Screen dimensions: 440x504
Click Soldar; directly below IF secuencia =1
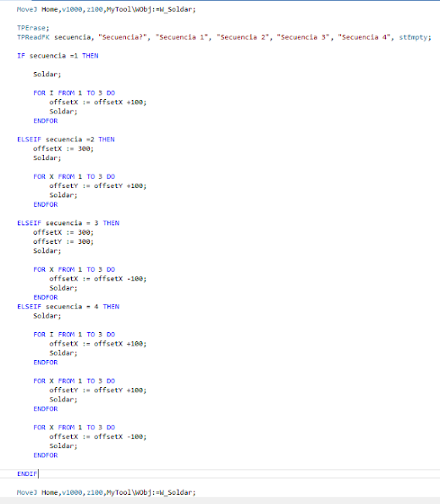point(47,75)
